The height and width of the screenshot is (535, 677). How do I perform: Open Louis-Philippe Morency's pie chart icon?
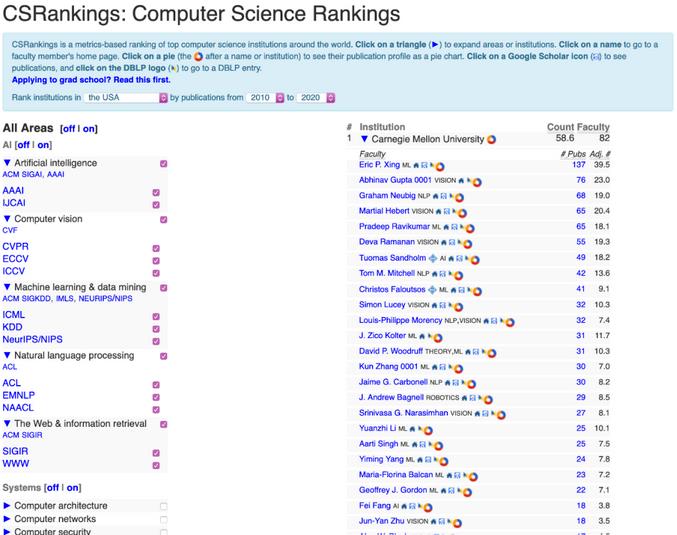tap(509, 322)
